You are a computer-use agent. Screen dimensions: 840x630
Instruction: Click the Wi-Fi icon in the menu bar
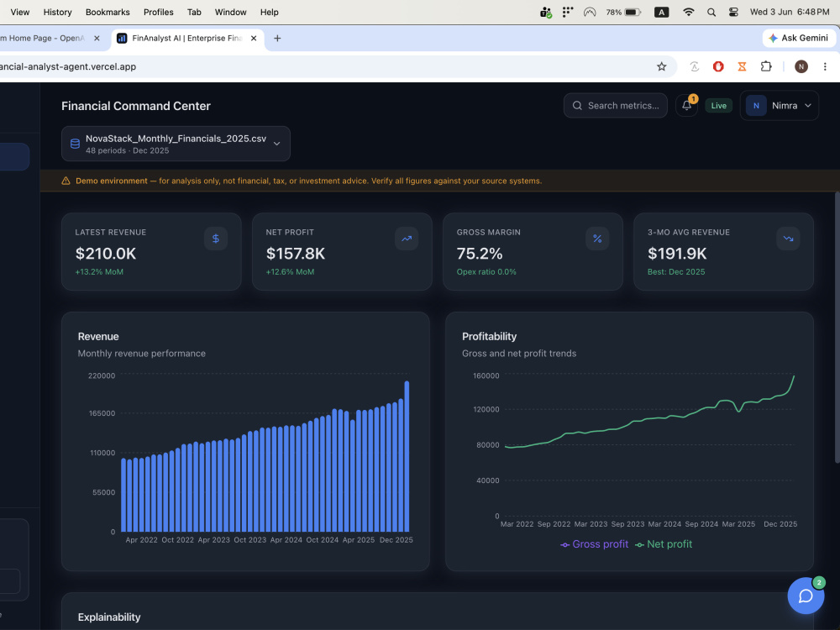point(689,12)
